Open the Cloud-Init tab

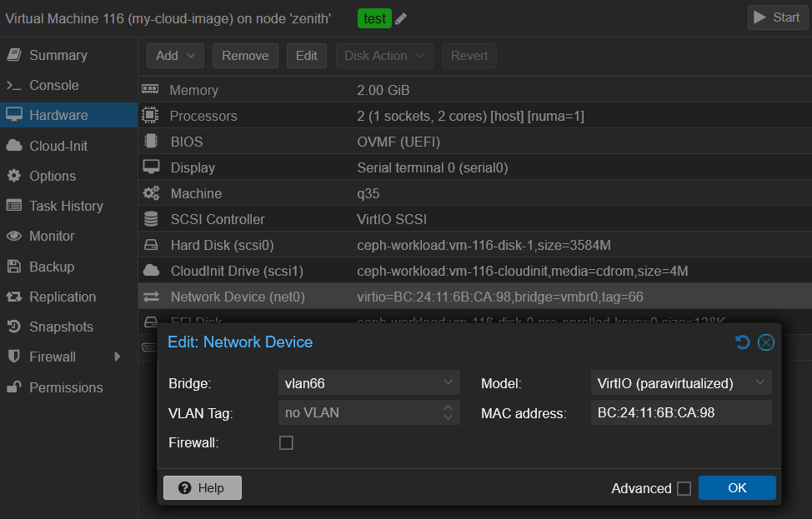point(58,146)
